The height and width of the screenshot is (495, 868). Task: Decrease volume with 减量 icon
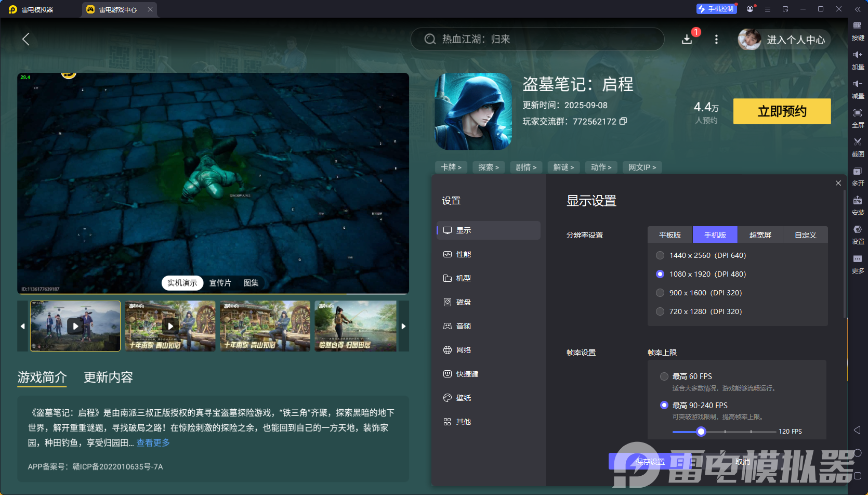pyautogui.click(x=858, y=88)
